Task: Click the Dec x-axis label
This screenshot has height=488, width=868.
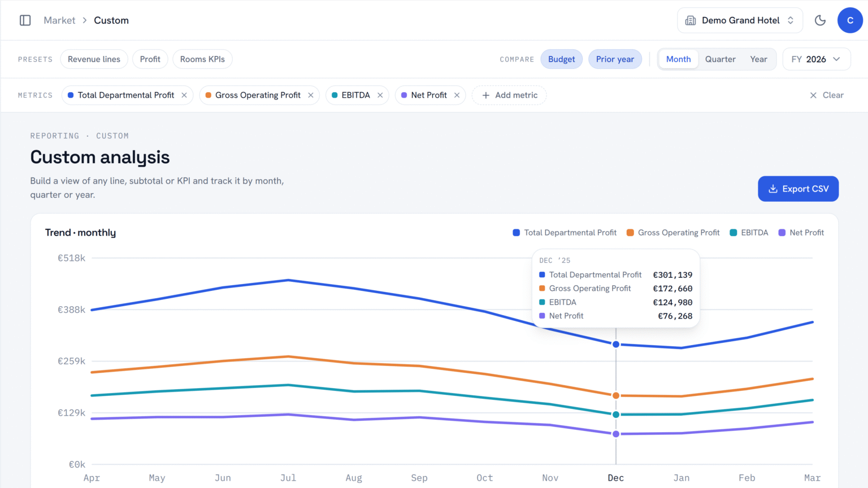Action: pos(616,478)
